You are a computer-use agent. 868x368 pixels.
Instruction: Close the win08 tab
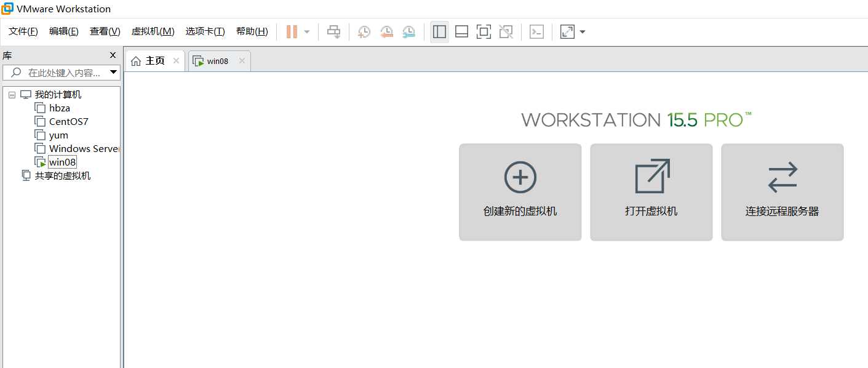242,61
